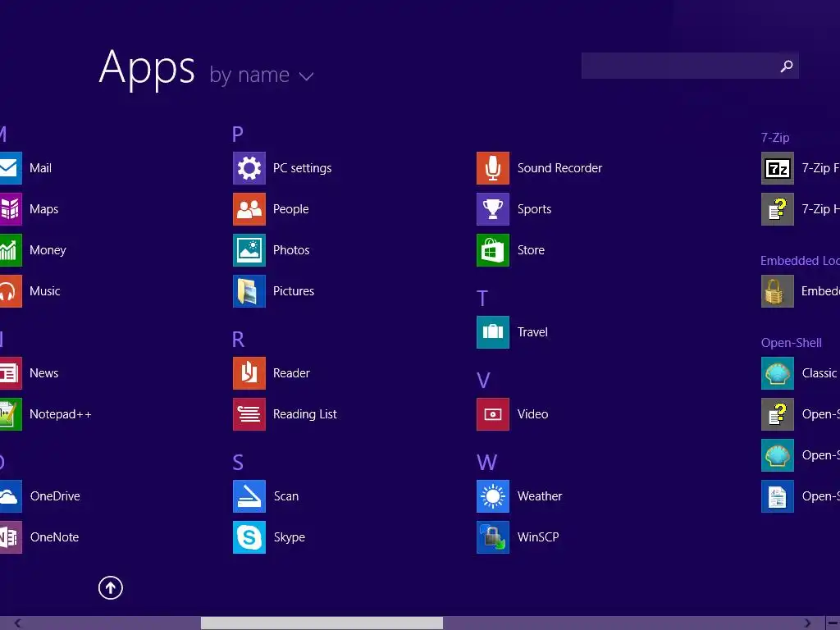The image size is (840, 630).
Task: Launch the Reader app icon
Action: click(x=249, y=373)
